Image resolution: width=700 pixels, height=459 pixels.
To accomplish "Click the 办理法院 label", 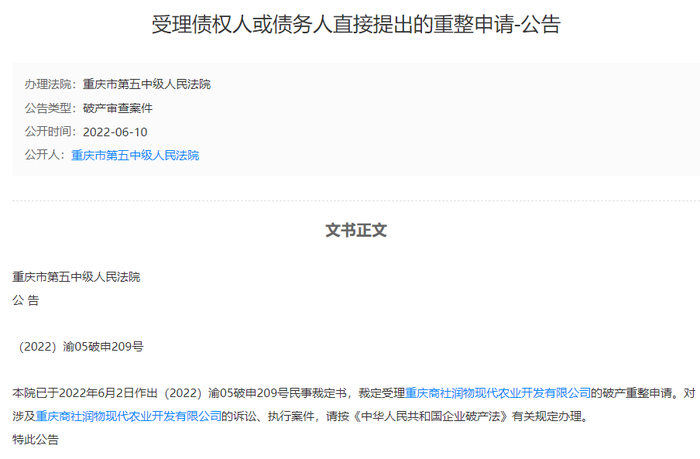I will click(48, 84).
